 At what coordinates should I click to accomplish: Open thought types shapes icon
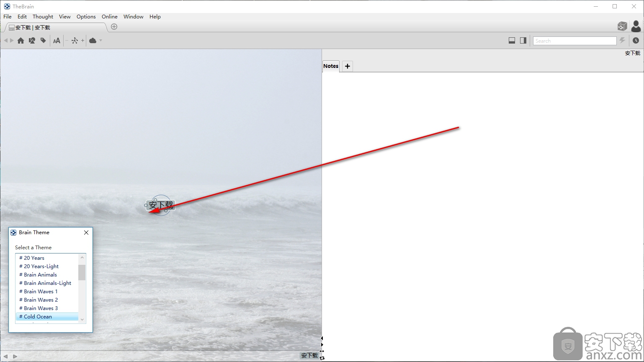point(32,41)
